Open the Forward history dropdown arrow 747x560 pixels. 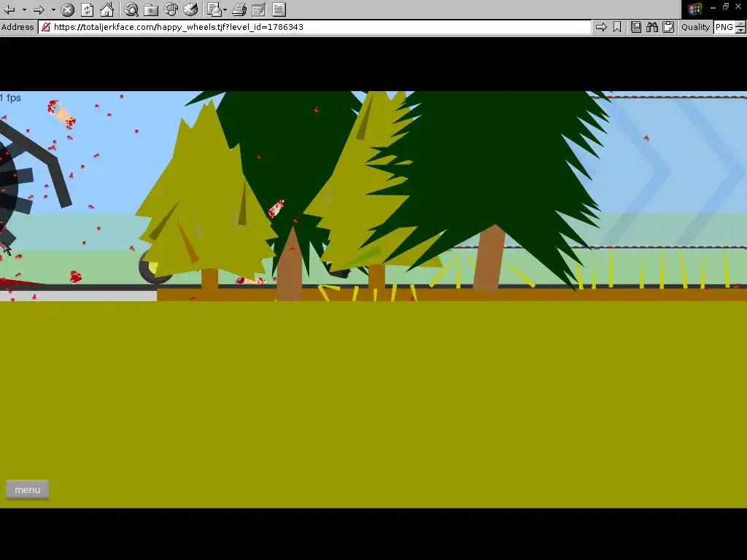pyautogui.click(x=53, y=9)
